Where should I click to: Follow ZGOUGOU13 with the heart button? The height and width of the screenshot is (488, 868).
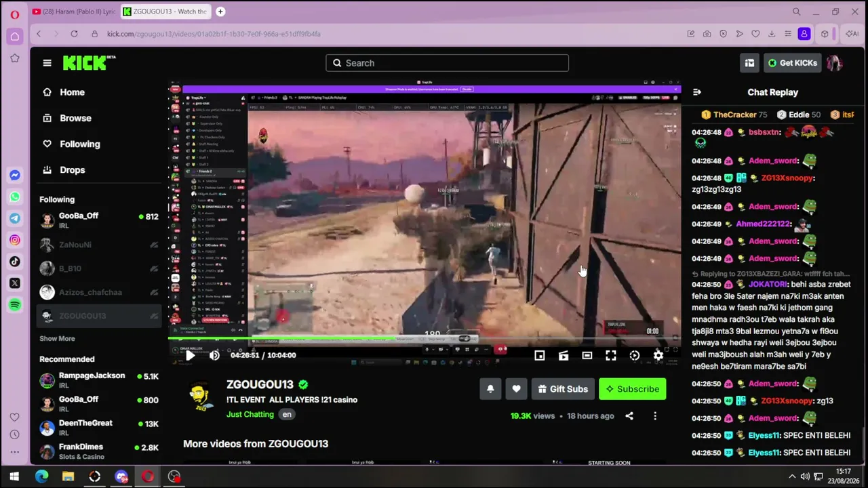tap(516, 389)
